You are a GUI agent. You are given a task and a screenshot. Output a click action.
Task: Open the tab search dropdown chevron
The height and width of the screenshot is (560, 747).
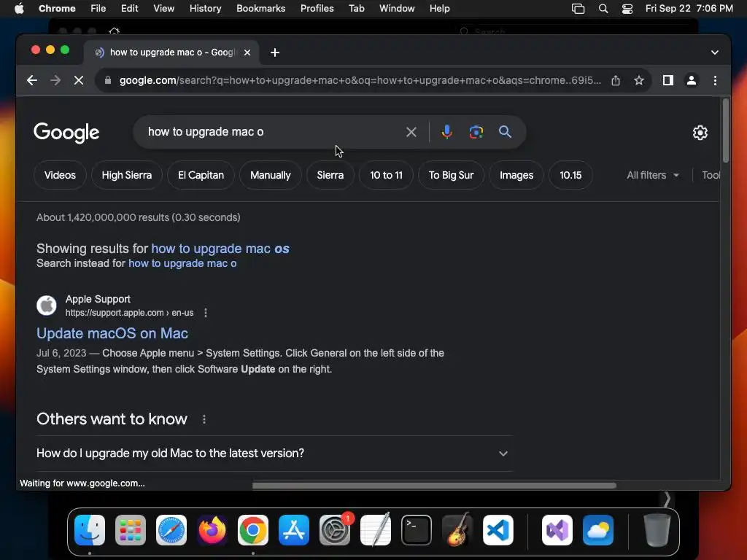(x=715, y=52)
